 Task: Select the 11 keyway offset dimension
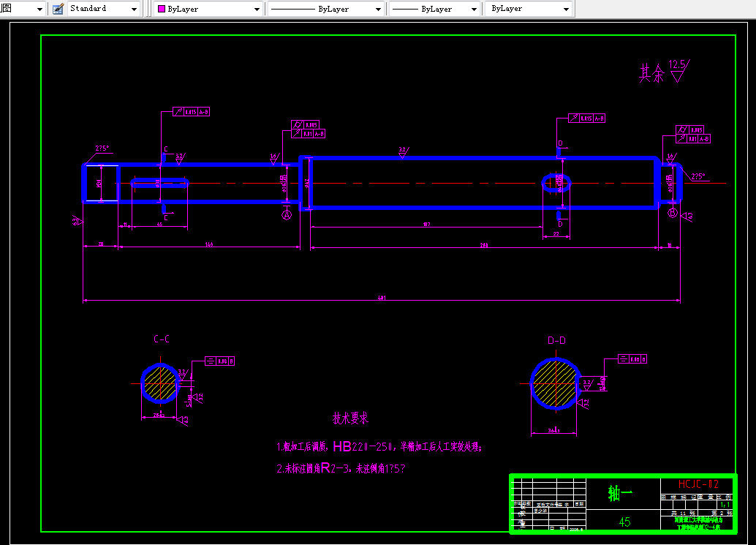(125, 225)
